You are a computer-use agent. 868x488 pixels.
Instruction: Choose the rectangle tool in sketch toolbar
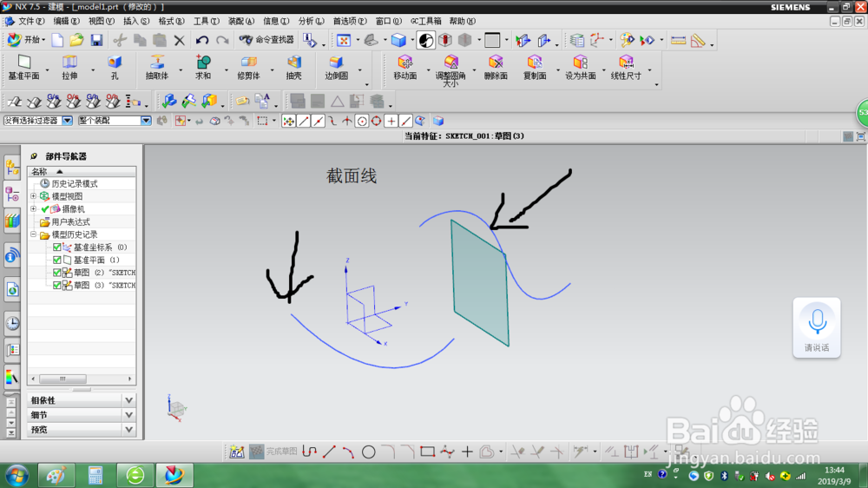(x=427, y=452)
